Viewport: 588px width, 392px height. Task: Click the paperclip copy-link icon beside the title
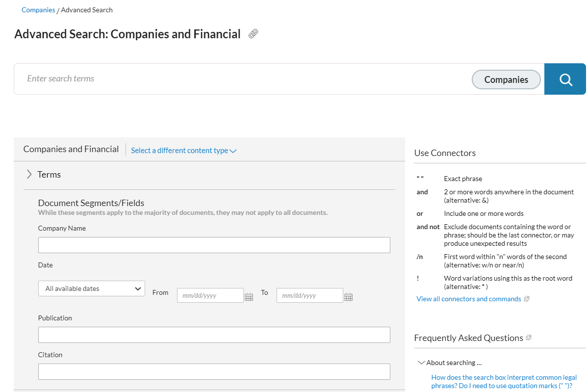(253, 34)
